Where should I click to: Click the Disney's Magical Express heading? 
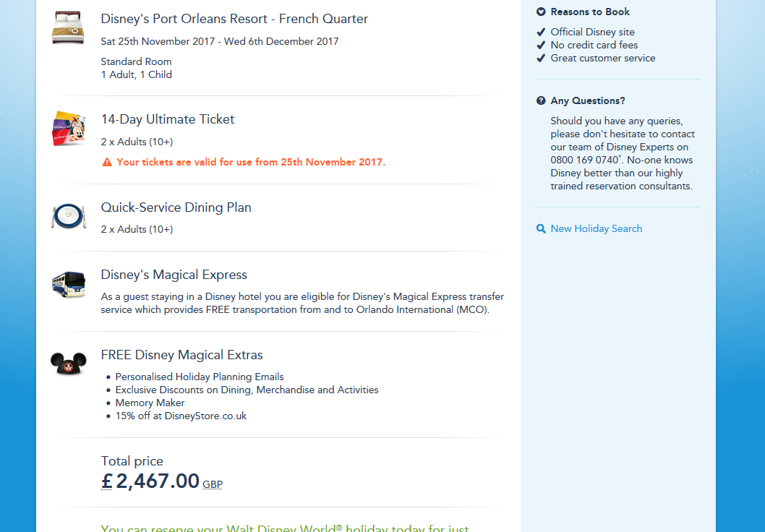point(174,275)
